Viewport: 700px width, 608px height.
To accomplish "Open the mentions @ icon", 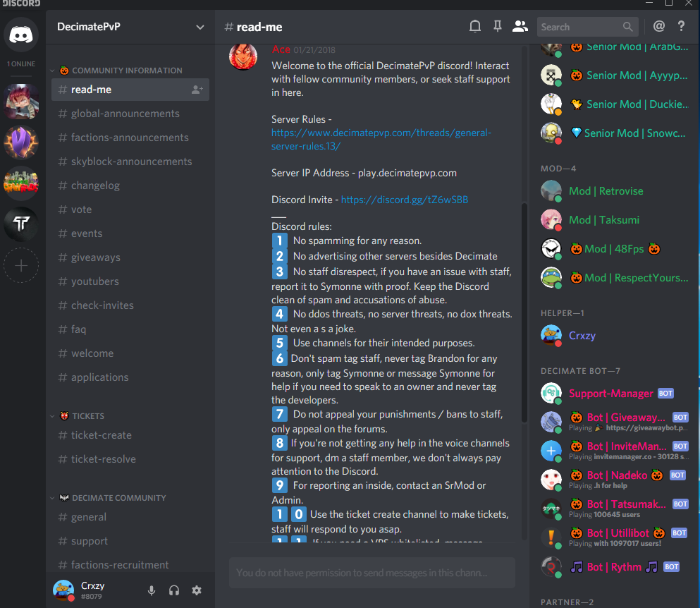I will pos(659,26).
